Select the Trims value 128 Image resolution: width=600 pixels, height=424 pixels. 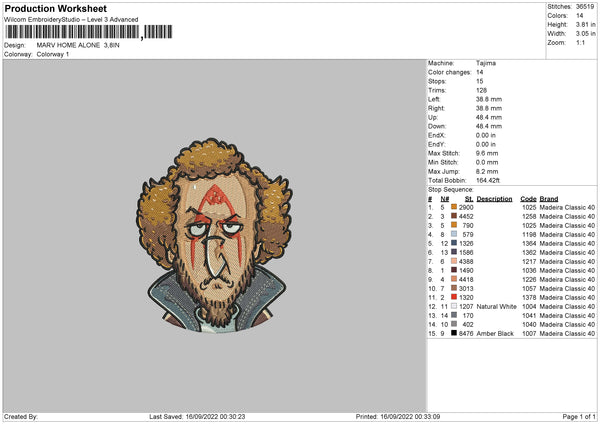point(481,90)
